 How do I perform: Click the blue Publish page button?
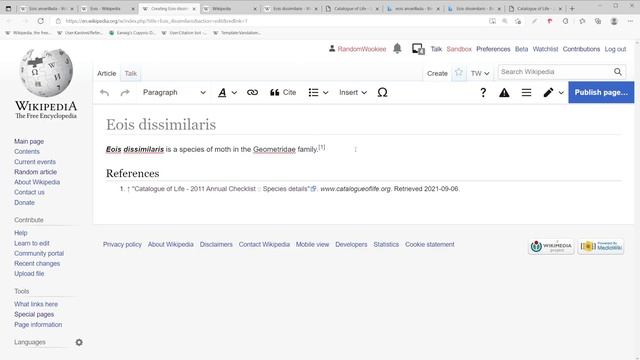coord(601,93)
